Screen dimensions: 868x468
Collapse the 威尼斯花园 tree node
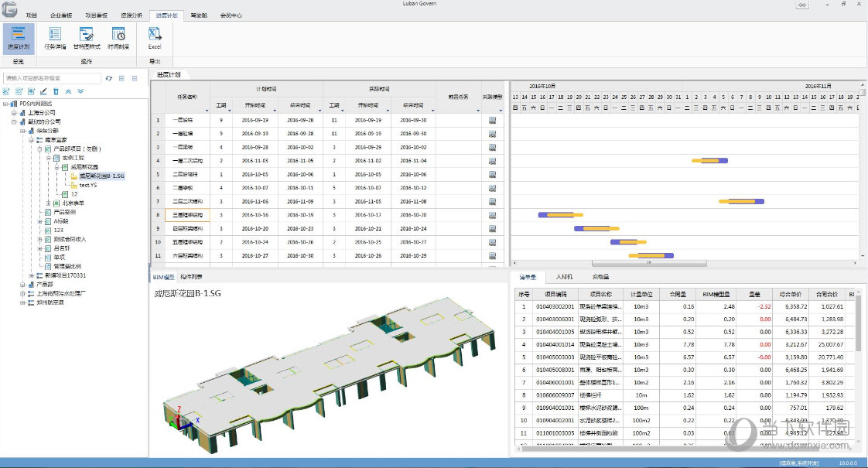[x=56, y=166]
